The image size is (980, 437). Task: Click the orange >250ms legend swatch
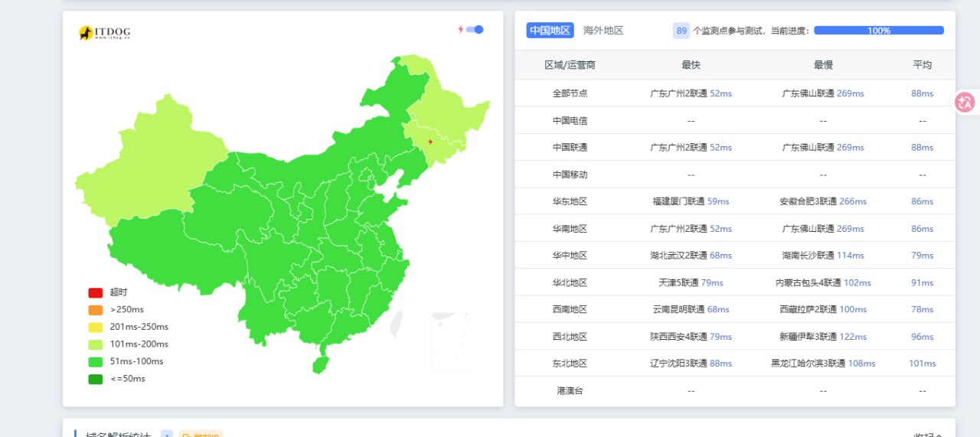(x=96, y=310)
